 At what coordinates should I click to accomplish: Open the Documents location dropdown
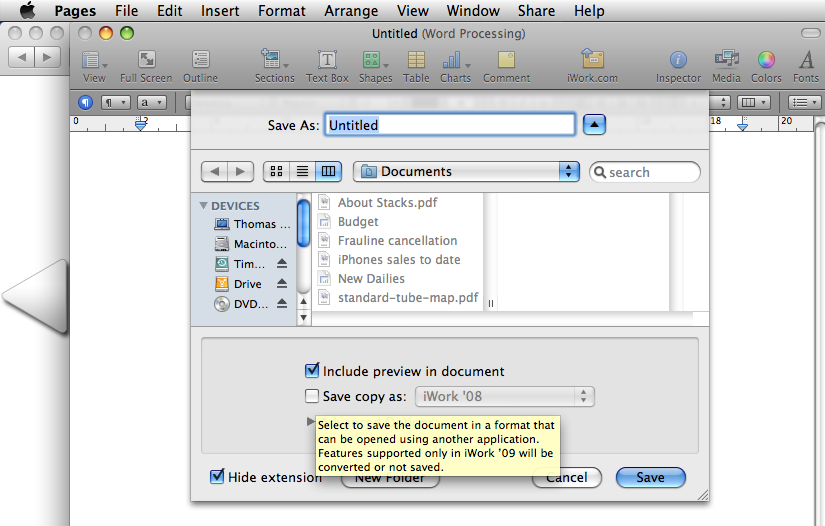466,171
